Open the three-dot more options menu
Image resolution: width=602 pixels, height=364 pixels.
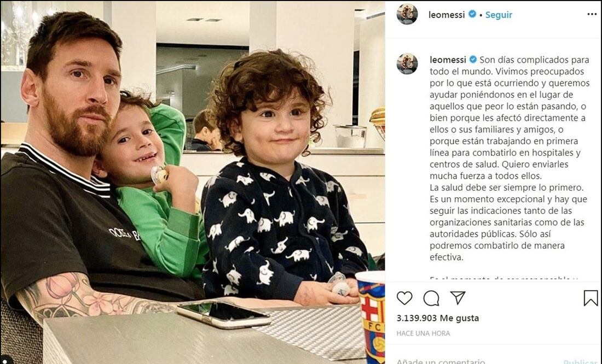click(x=592, y=15)
